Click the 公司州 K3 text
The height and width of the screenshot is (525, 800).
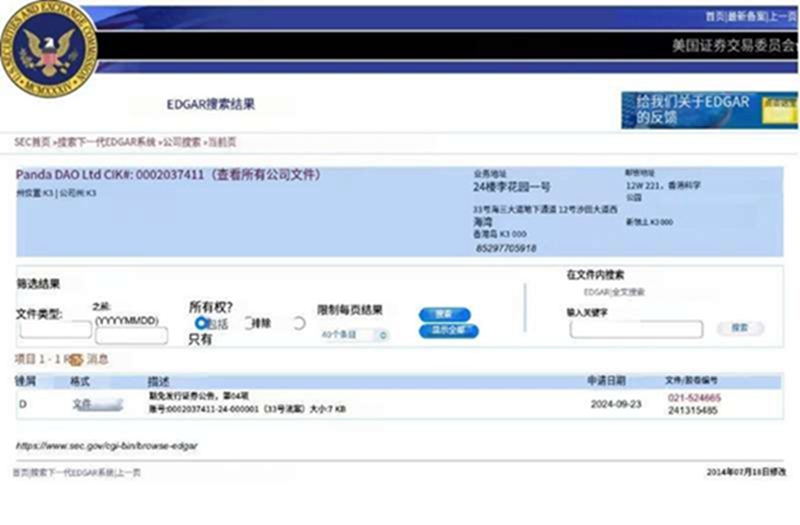pyautogui.click(x=78, y=193)
